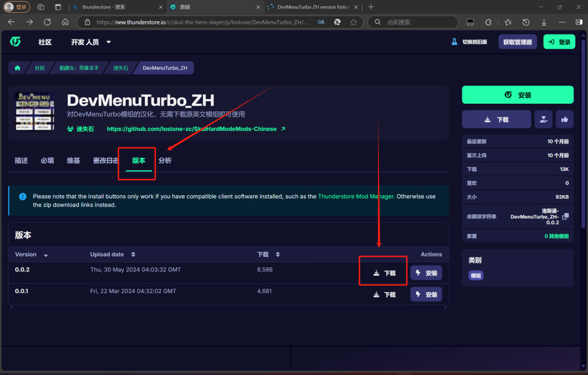Open the 骷髅头:英雄杀手 breadcrumb
This screenshot has height=375, width=588.
tap(79, 68)
